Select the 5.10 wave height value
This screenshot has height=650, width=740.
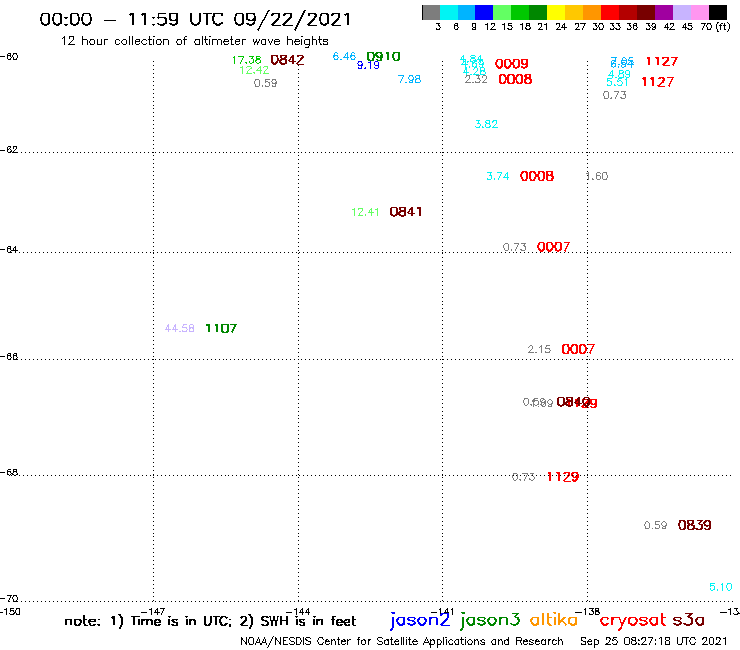(721, 587)
